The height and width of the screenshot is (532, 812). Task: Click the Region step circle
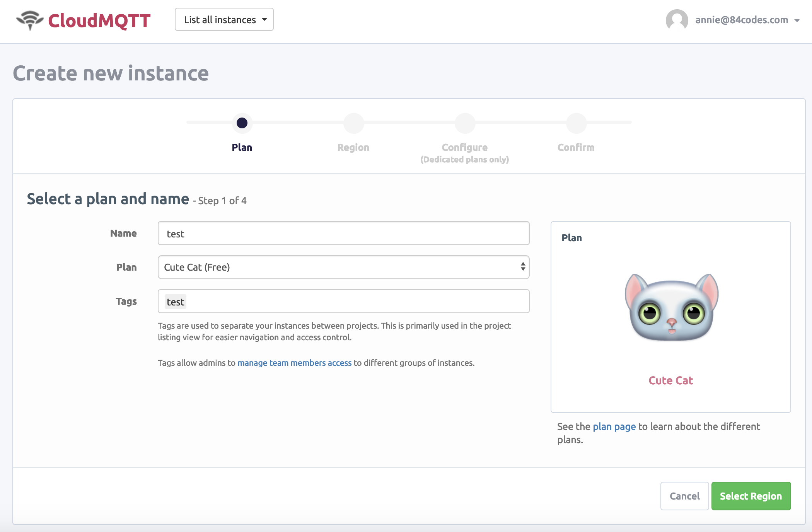coord(353,123)
